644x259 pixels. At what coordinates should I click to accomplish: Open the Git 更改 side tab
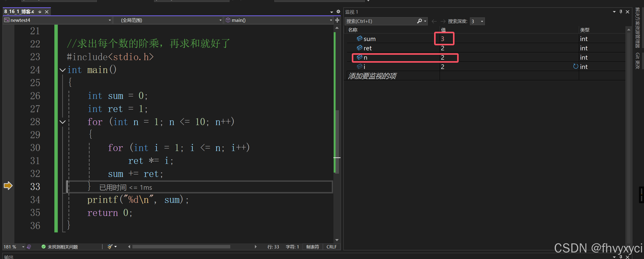tap(637, 61)
